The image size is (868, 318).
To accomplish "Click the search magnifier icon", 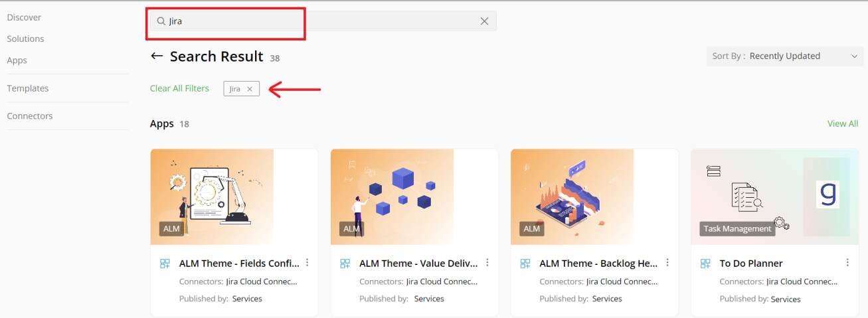I will click(x=161, y=21).
